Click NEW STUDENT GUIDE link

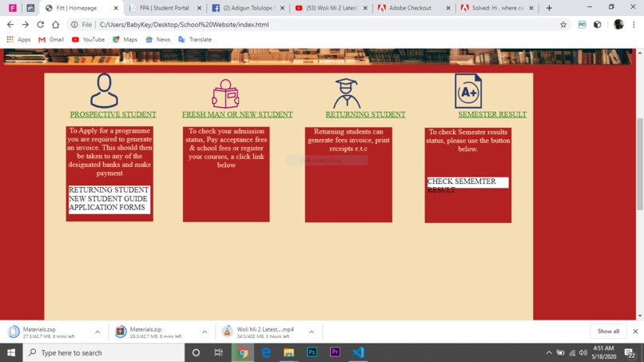108,198
